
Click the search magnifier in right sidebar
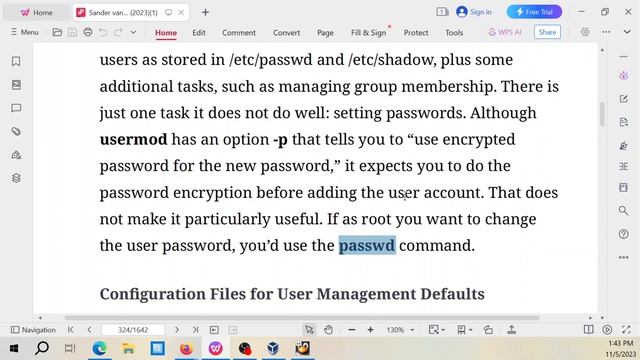623,211
